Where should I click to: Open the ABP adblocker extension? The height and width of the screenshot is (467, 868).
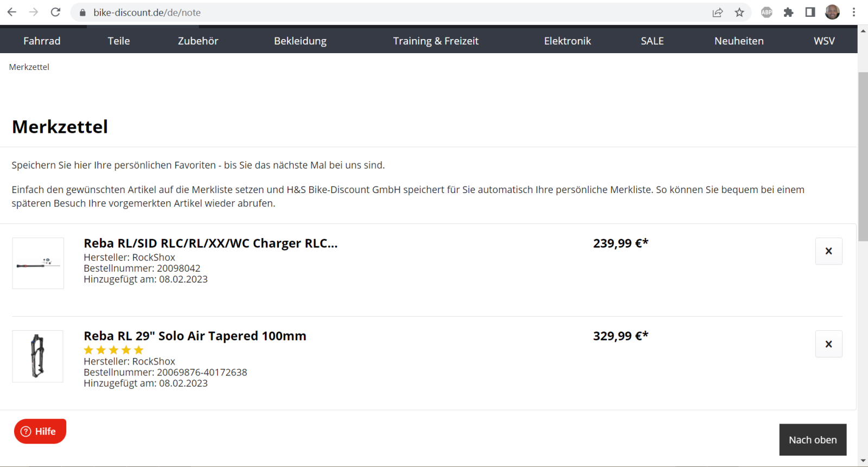767,12
